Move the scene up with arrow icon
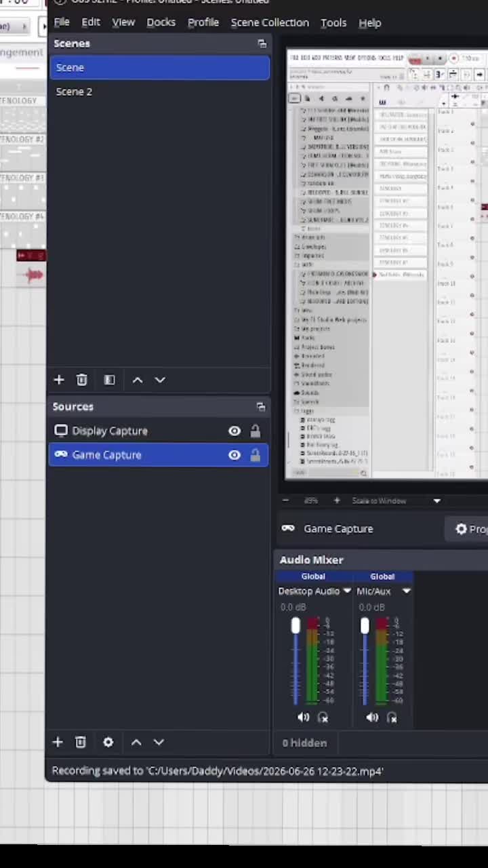Viewport: 488px width, 868px height. 138,380
